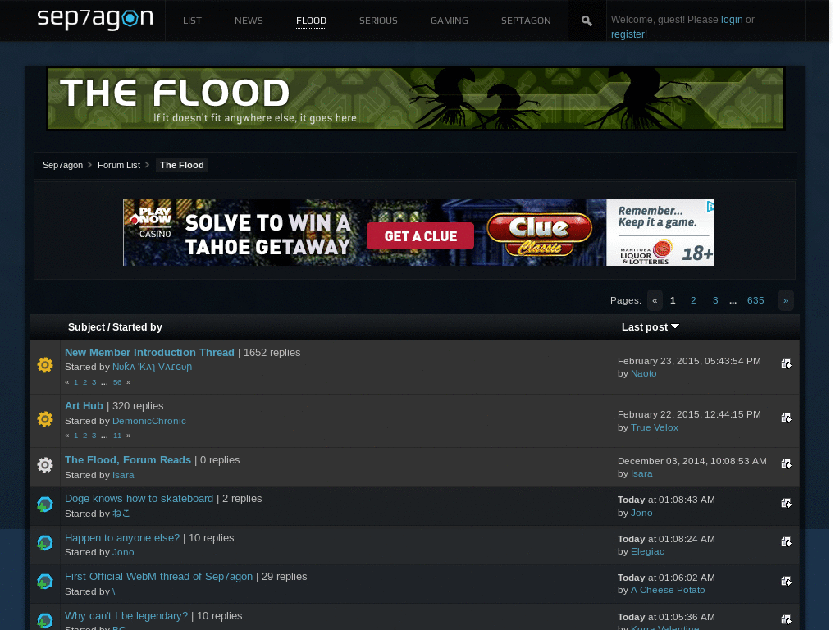Open page 635 of The Flood
Viewport: 840px width, 630px height.
[x=755, y=300]
